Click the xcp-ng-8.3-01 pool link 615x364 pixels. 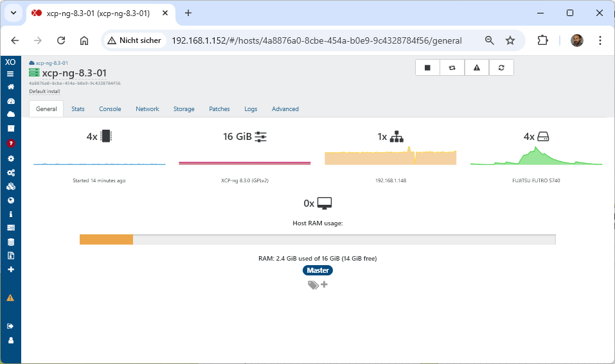51,63
